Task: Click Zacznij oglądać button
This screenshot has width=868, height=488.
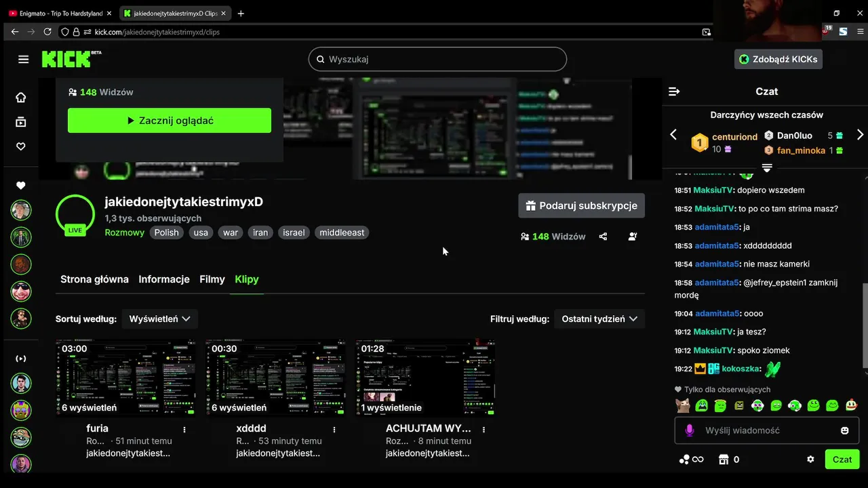Action: click(x=170, y=121)
